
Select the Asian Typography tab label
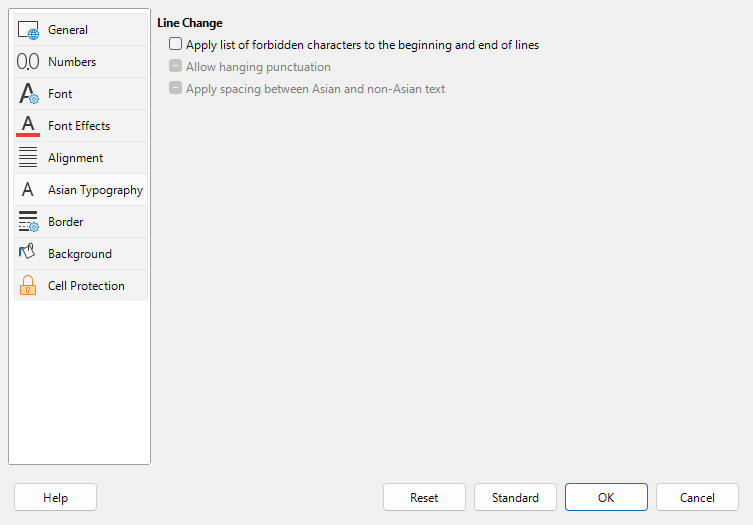(x=96, y=190)
